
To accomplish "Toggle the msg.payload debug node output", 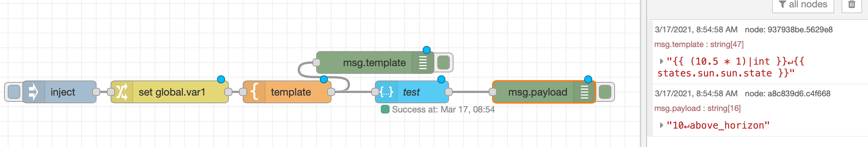I will click(x=605, y=92).
